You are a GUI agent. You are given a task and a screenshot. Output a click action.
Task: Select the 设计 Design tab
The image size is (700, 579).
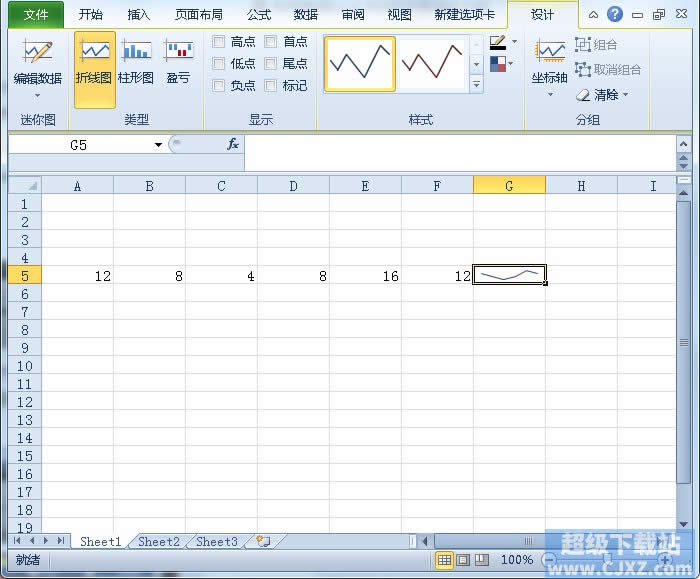542,15
